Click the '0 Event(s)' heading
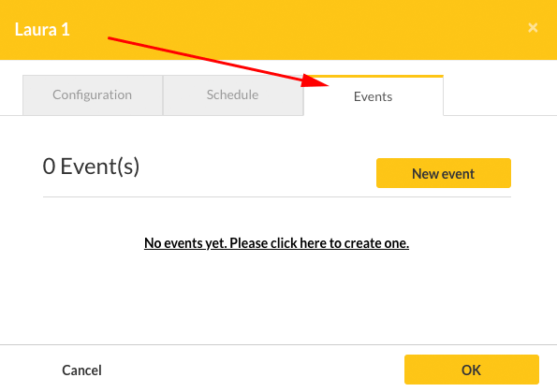Image resolution: width=557 pixels, height=392 pixels. pos(91,167)
